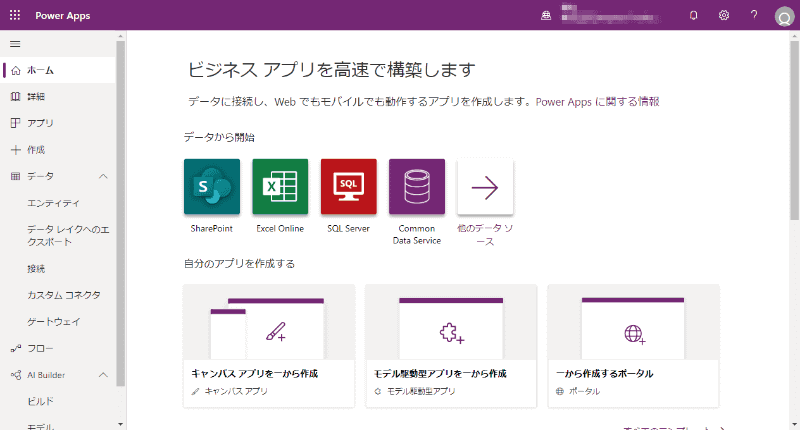Click the plus icon beside 作成
This screenshot has height=430, width=800.
(16, 149)
